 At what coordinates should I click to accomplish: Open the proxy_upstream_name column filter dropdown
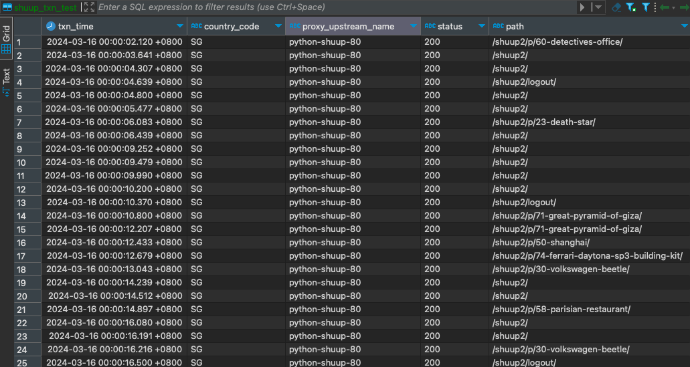413,26
